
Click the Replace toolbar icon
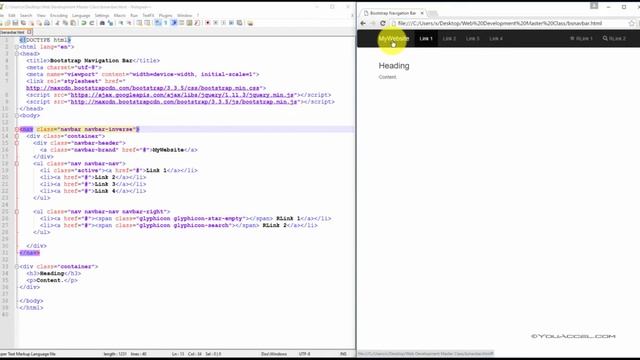click(x=110, y=23)
